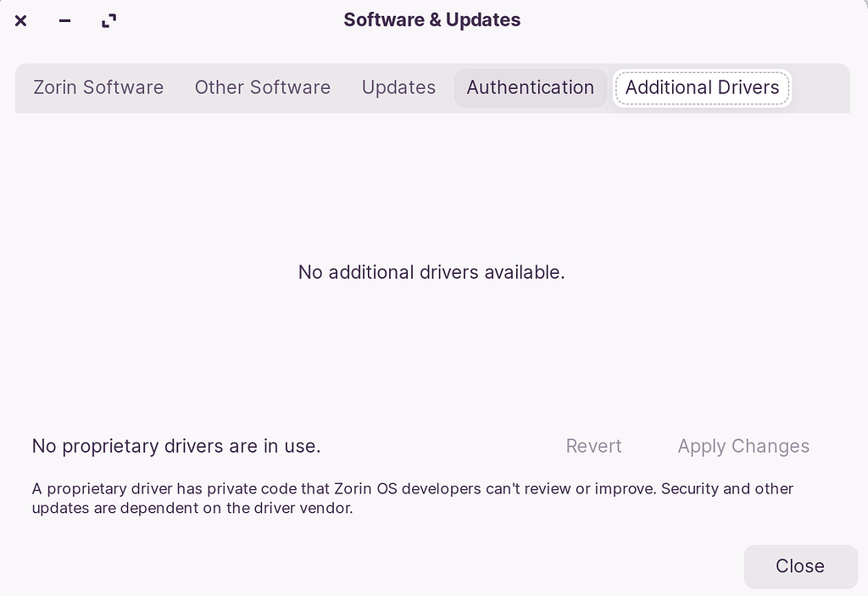The height and width of the screenshot is (596, 868).
Task: Switch to the Zorin Software tab
Action: tap(98, 87)
